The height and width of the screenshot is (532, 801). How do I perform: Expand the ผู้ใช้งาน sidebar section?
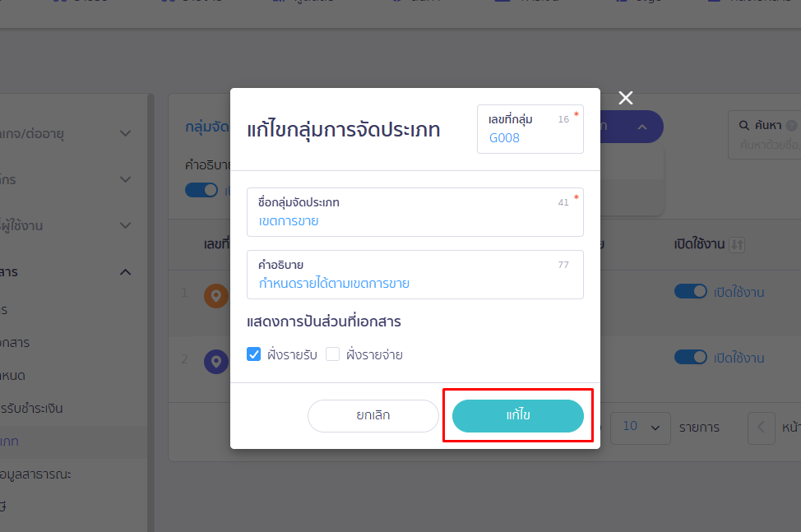tap(125, 225)
